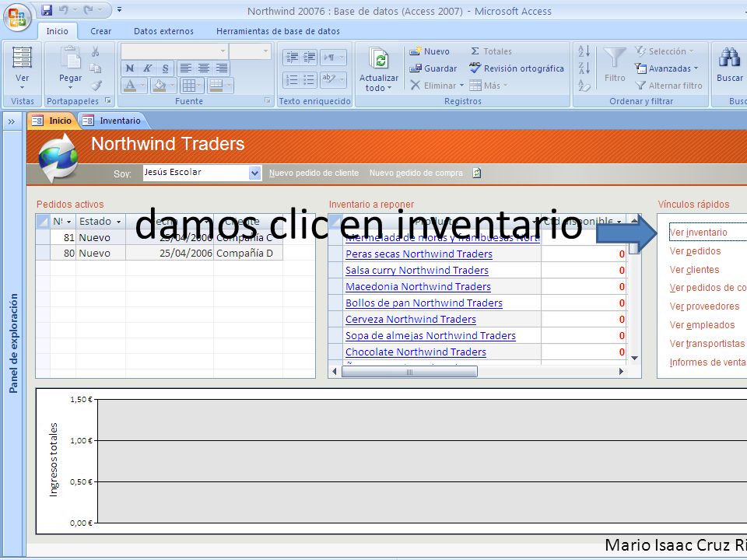Viewport: 747px width, 560px height.
Task: Click Nuevo record button
Action: [x=430, y=51]
